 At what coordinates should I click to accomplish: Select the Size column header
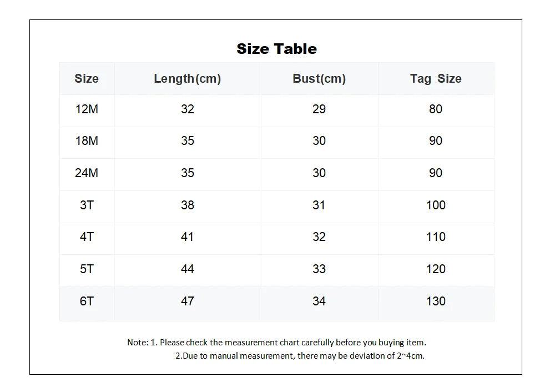point(87,78)
